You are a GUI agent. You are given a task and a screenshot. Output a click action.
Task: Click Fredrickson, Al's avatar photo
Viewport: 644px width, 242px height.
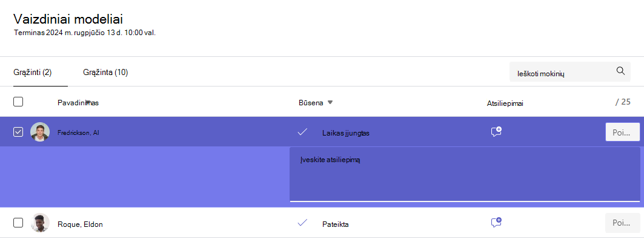pos(40,132)
